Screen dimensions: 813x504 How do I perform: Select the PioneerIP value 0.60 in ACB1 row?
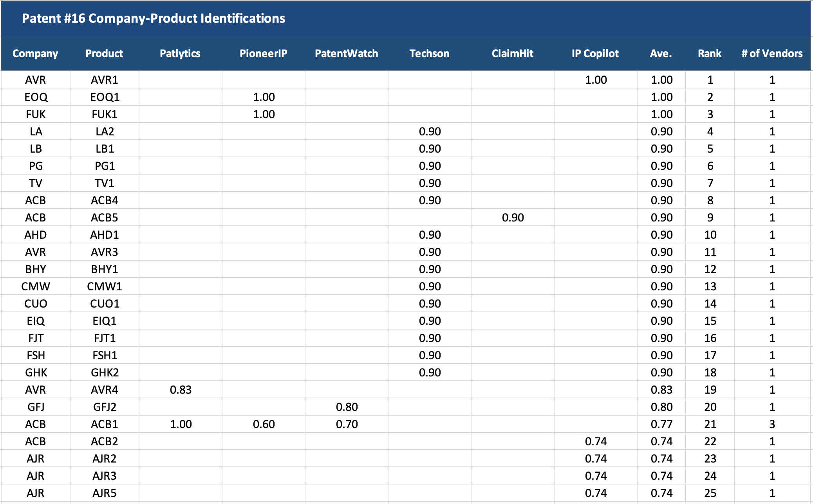[x=264, y=424]
